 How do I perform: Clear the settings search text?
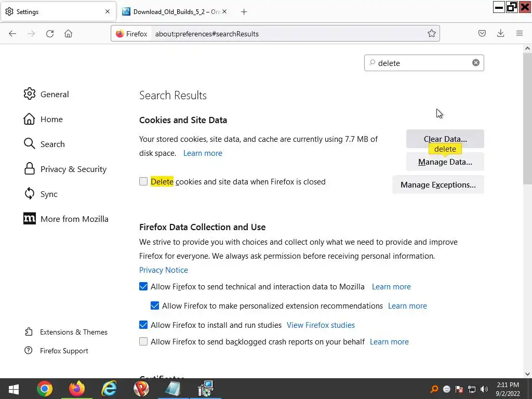pyautogui.click(x=476, y=63)
